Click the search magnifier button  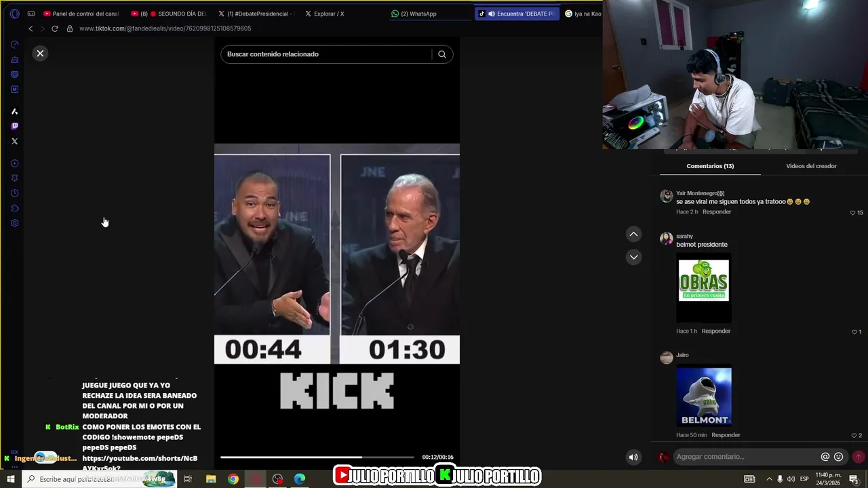click(x=442, y=54)
